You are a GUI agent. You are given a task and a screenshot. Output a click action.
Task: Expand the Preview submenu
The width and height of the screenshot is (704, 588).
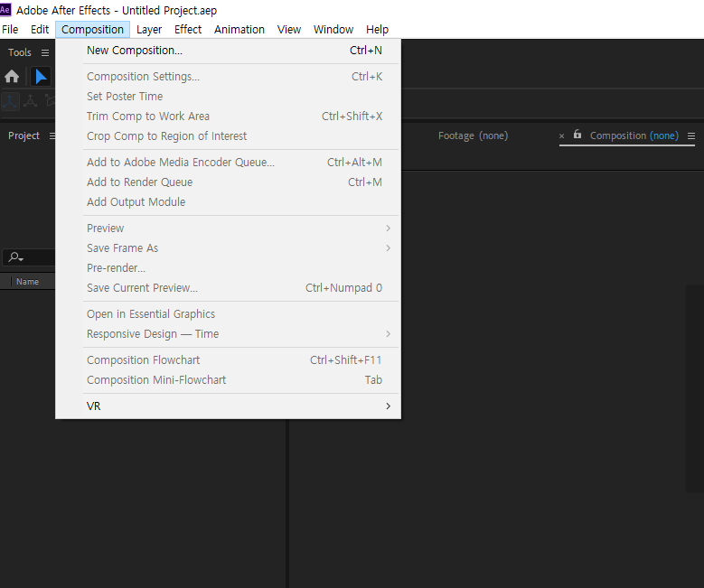tap(228, 229)
